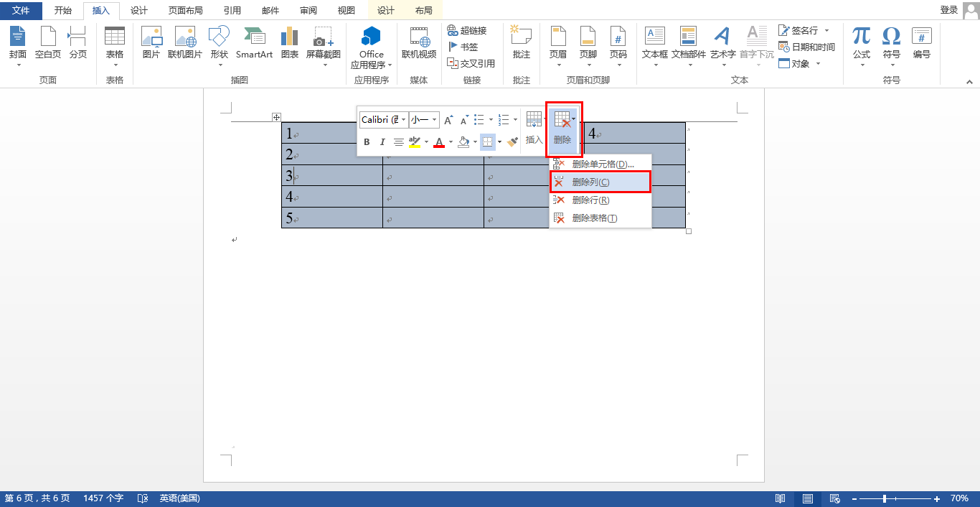Image resolution: width=980 pixels, height=507 pixels.
Task: Choose 删除单元格(D)... from the menu
Action: pyautogui.click(x=600, y=164)
